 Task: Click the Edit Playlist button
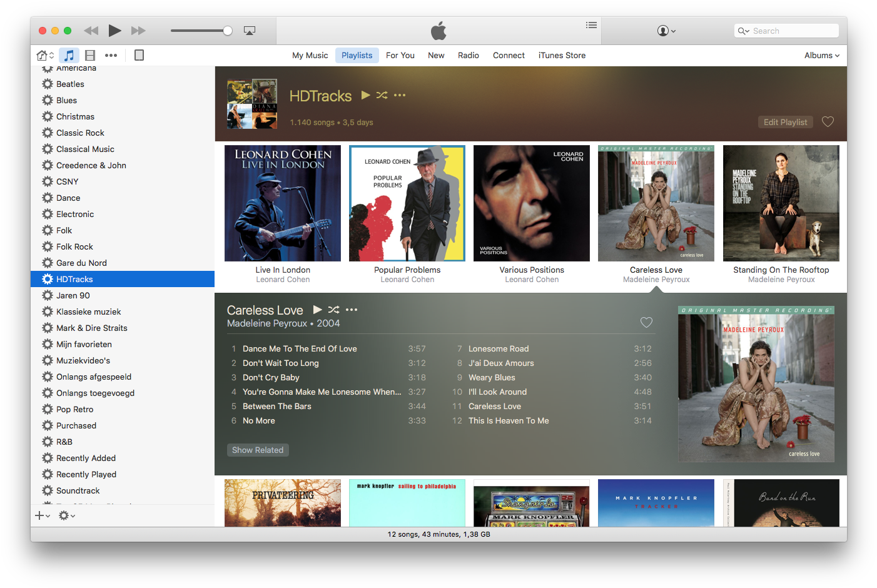(x=785, y=122)
